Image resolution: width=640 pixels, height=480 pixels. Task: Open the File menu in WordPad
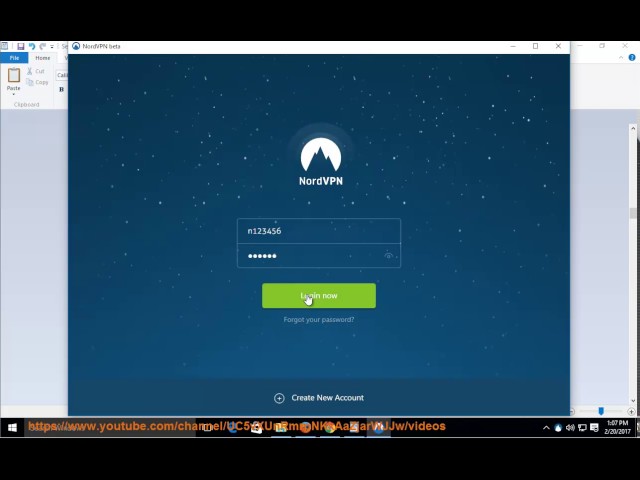click(x=14, y=58)
